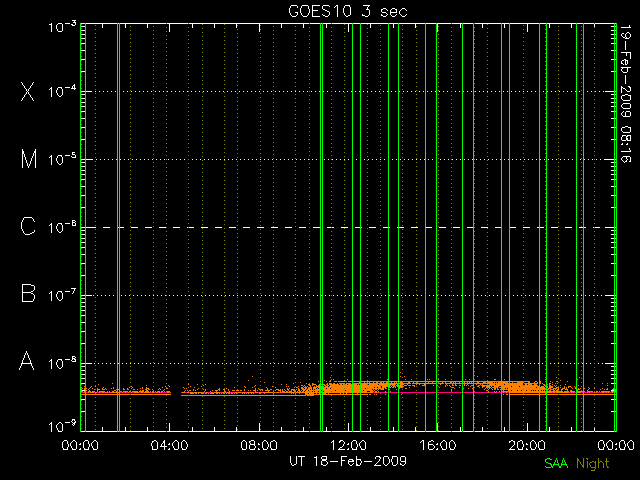The image size is (640, 480).
Task: Click the 12:00 time axis label
Action: pos(348,445)
